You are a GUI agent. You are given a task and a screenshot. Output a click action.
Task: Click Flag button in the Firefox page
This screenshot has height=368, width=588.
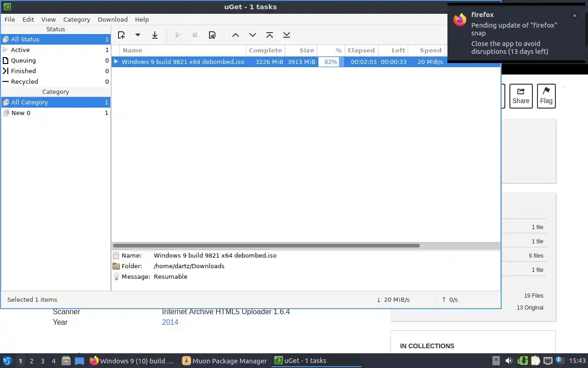[x=546, y=96]
